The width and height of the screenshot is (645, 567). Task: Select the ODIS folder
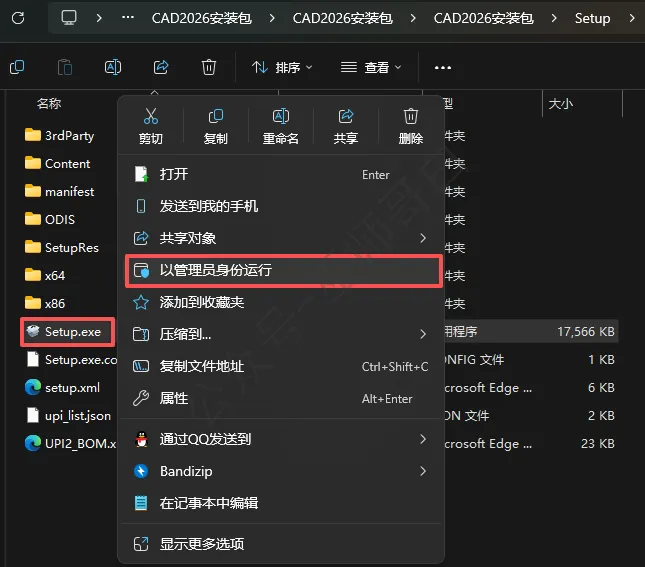(x=50, y=219)
